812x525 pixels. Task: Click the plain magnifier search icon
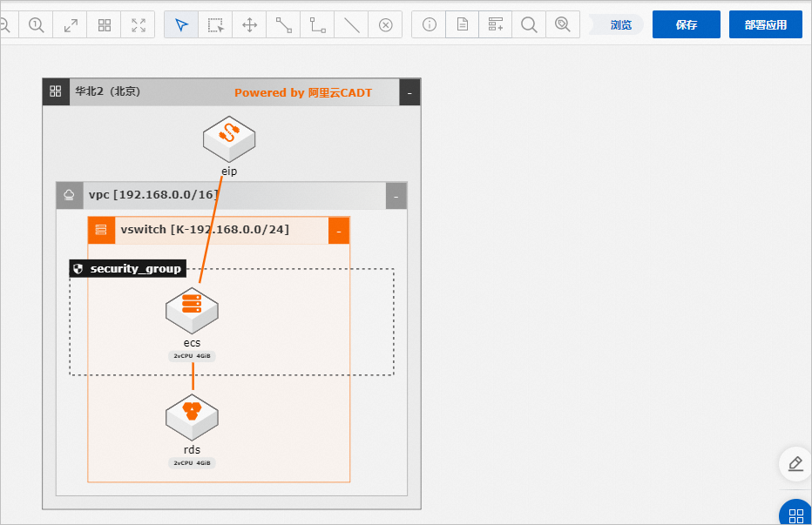coord(529,24)
